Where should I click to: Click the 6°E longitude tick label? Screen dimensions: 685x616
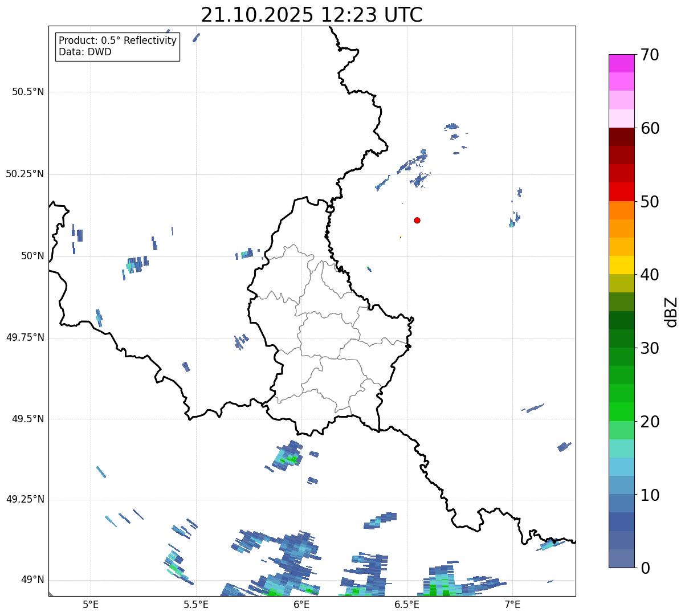click(x=301, y=604)
